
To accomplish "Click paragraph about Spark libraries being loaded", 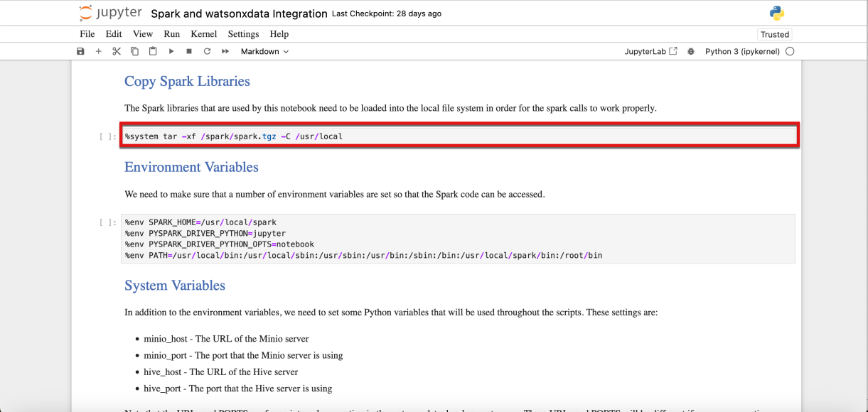I will click(x=390, y=108).
